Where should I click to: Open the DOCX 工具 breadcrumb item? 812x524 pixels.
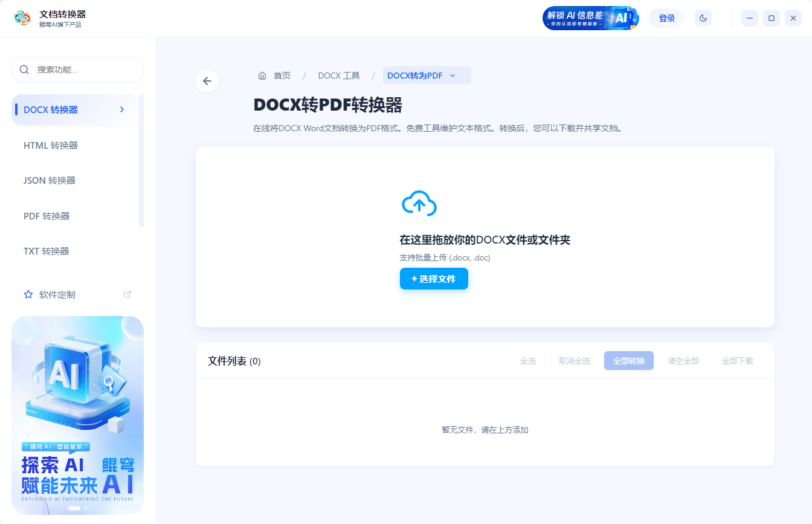pyautogui.click(x=339, y=75)
